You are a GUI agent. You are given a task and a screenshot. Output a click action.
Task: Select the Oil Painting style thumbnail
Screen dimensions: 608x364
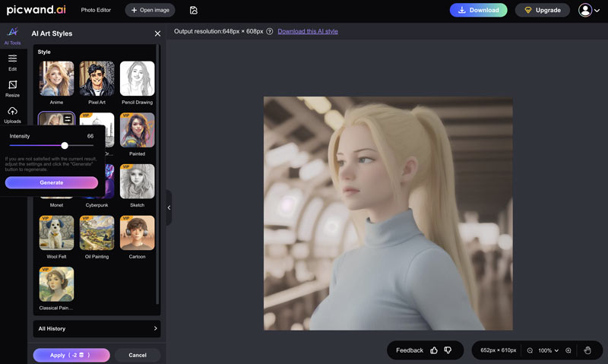click(x=97, y=233)
